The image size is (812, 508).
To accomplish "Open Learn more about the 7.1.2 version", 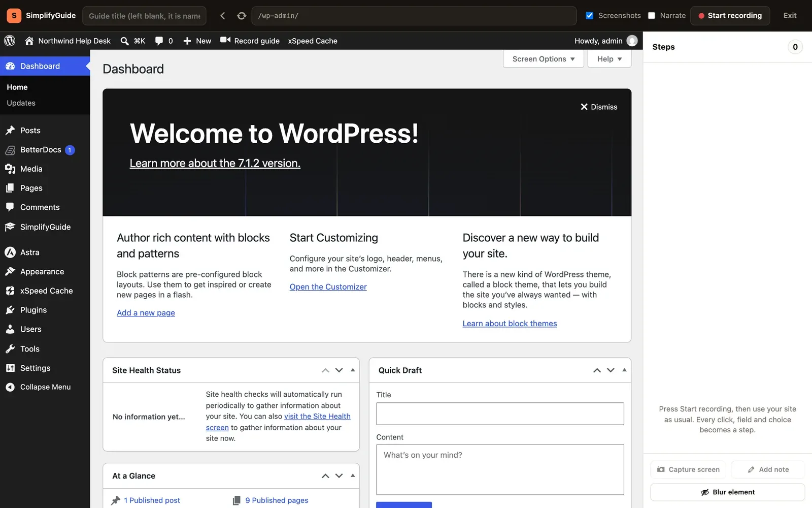I will click(x=215, y=164).
